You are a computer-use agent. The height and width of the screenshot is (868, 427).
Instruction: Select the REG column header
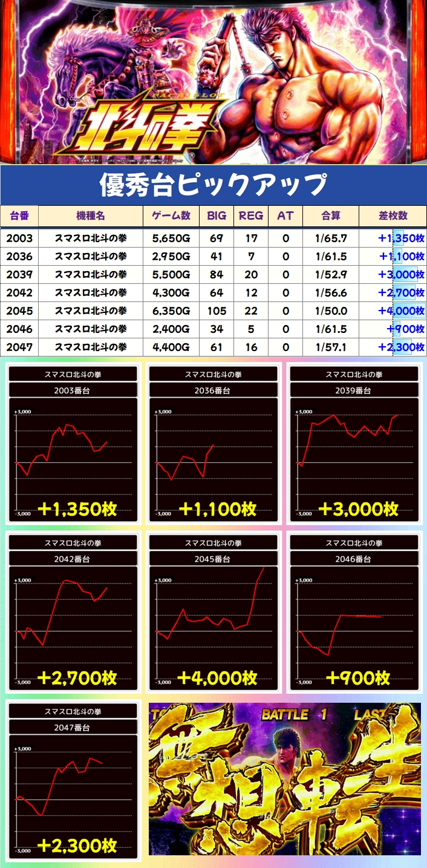coord(251,215)
